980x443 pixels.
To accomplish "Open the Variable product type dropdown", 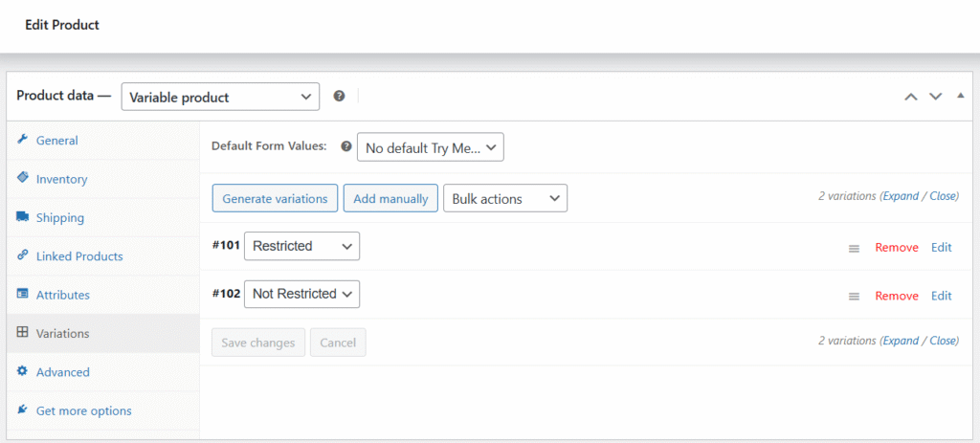I will pos(220,97).
